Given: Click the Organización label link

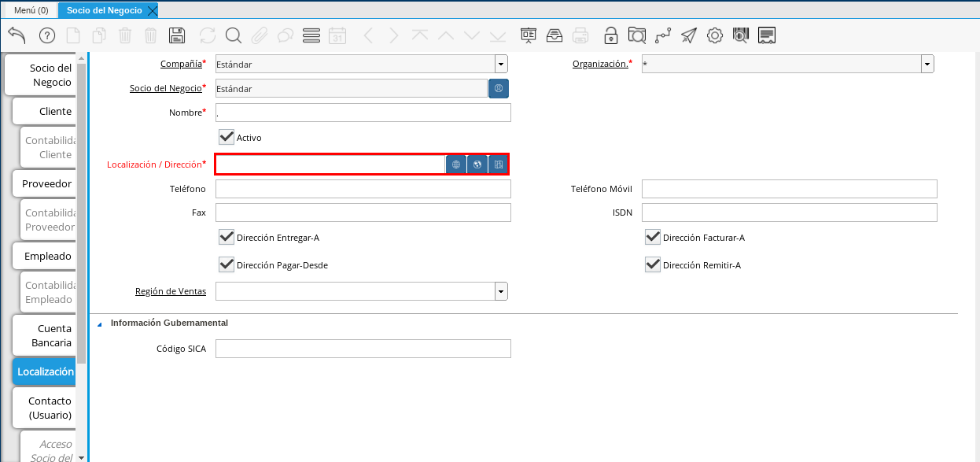Looking at the screenshot, I should coord(600,64).
